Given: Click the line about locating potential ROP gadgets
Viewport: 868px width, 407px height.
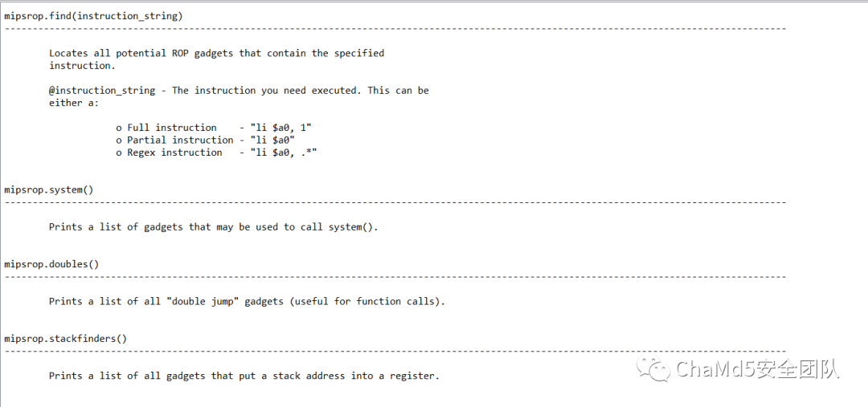Looking at the screenshot, I should pos(216,53).
